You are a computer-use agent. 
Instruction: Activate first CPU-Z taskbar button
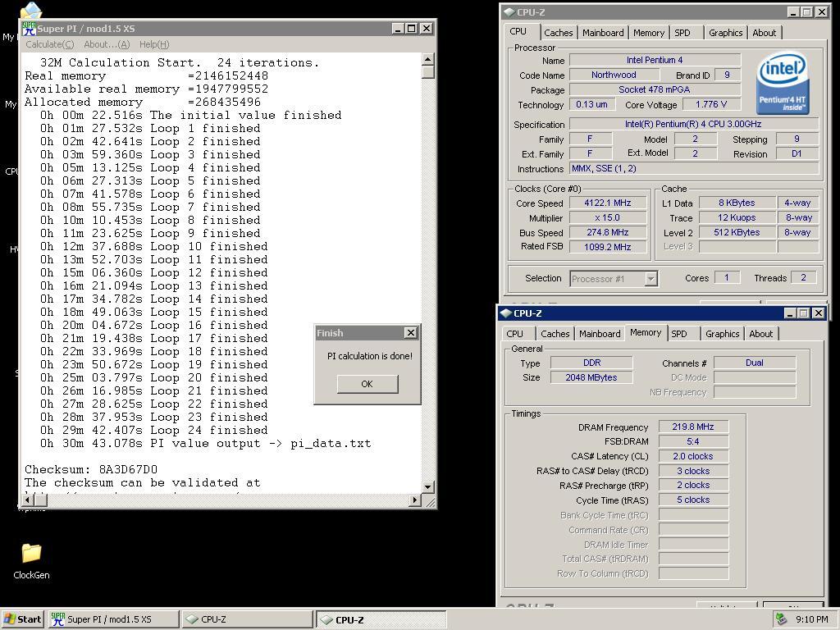[x=247, y=619]
